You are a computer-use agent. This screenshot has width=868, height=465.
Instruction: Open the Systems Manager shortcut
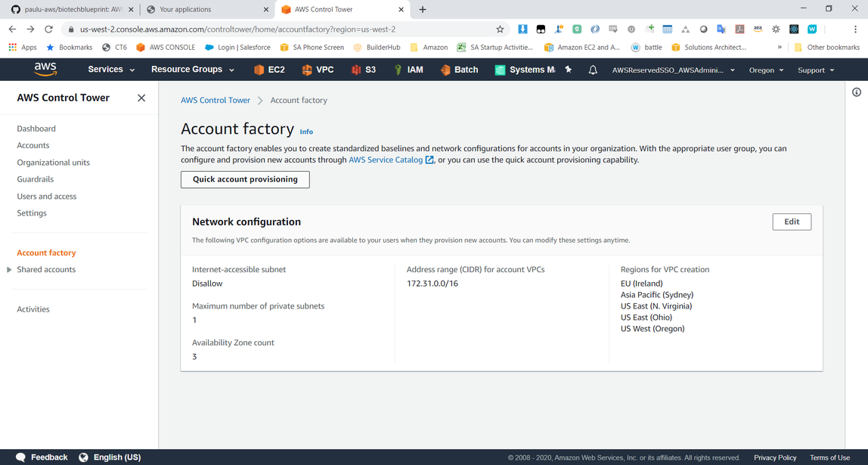tap(524, 70)
